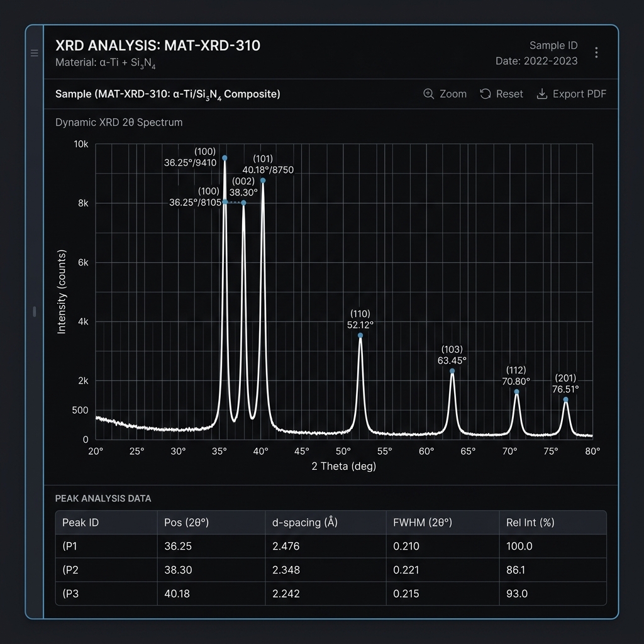Click the 'Date: 2022-2023' text
The width and height of the screenshot is (644, 644).
tap(536, 61)
